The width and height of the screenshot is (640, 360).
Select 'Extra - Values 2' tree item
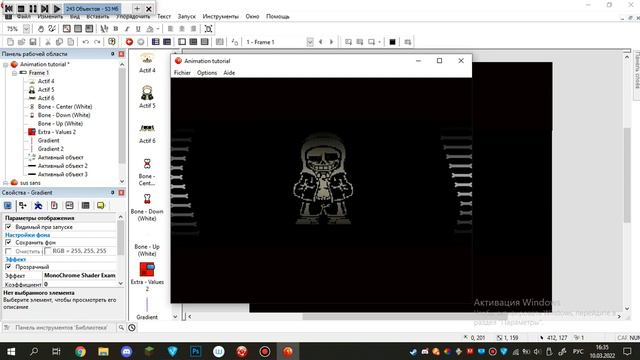(x=57, y=132)
